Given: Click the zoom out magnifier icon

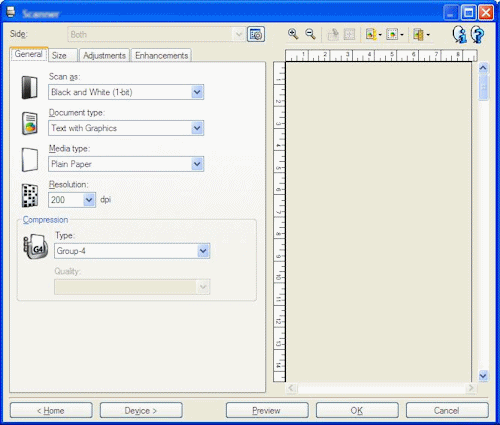Looking at the screenshot, I should point(310,34).
